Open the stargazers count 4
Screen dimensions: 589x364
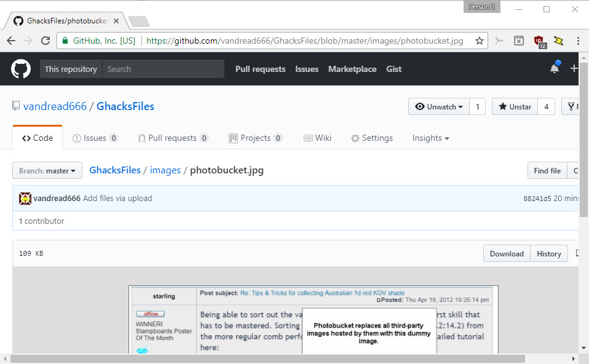546,107
